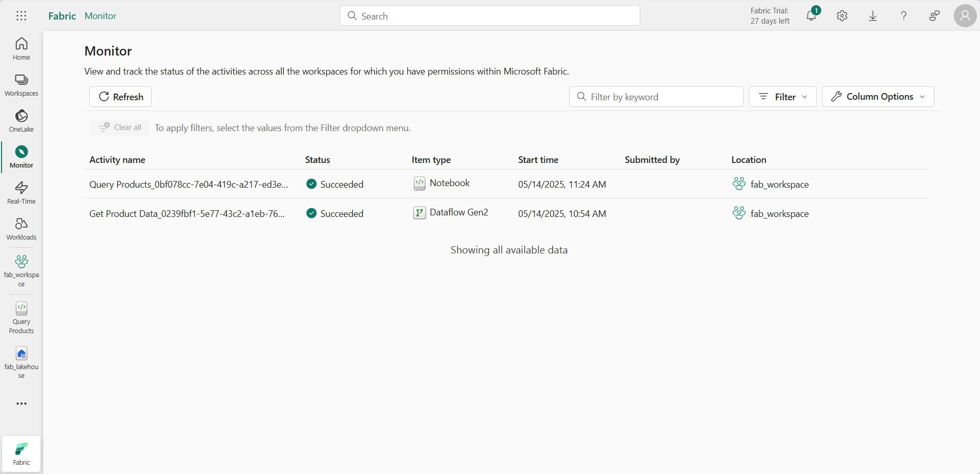Click the top Search box
The width and height of the screenshot is (980, 474).
[x=490, y=16]
